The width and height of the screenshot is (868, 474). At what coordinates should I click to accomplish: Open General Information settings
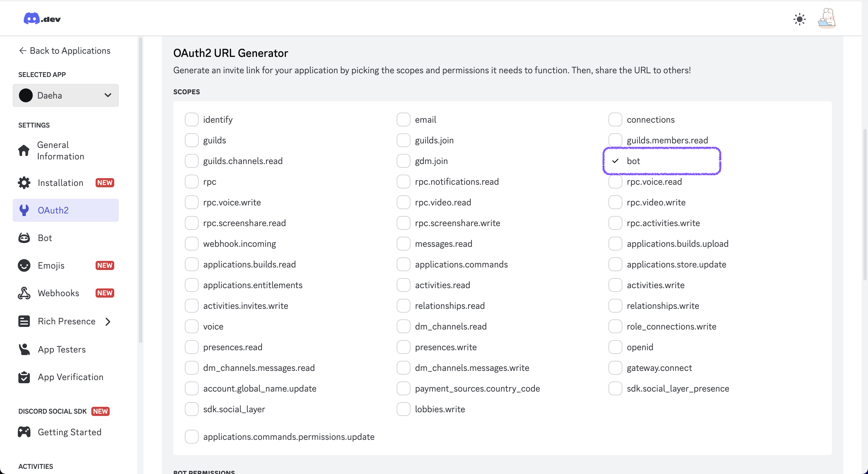[66, 150]
